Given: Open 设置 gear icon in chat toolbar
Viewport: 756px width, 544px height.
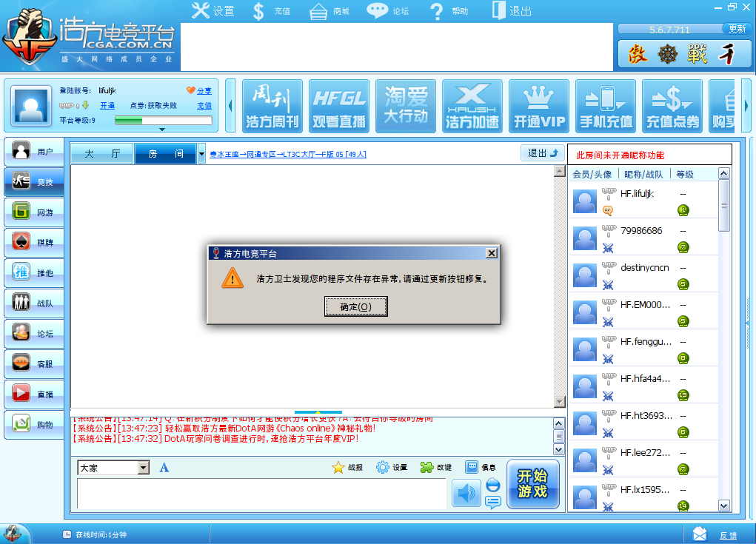Looking at the screenshot, I should click(x=392, y=467).
